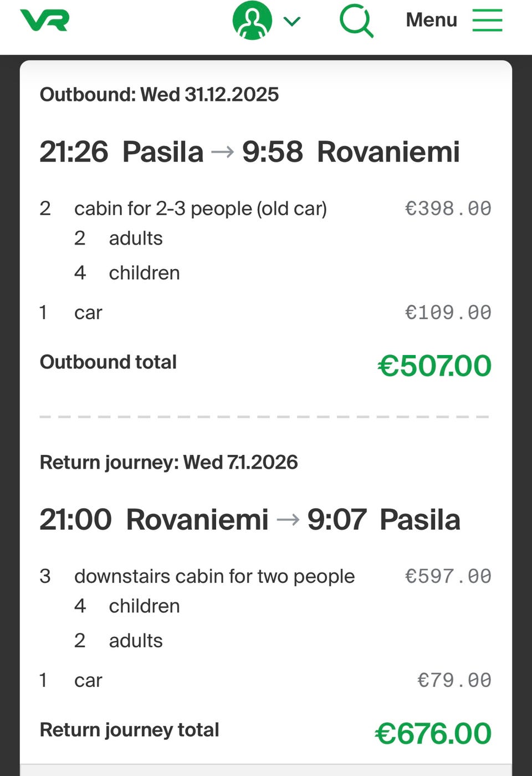Screen dimensions: 532x776
Task: Click the outbound car price €109.00
Action: click(448, 312)
